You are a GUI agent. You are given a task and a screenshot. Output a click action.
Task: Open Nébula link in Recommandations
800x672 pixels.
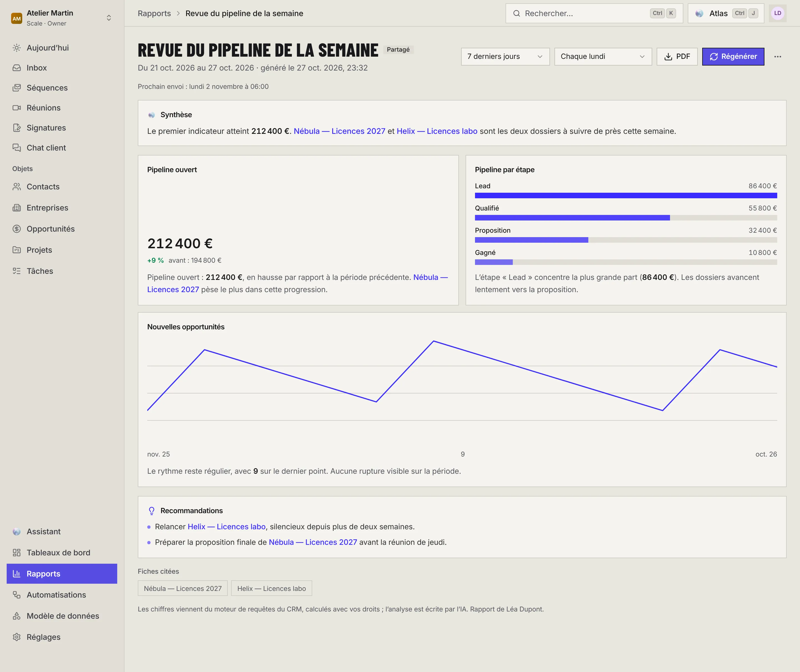(313, 542)
